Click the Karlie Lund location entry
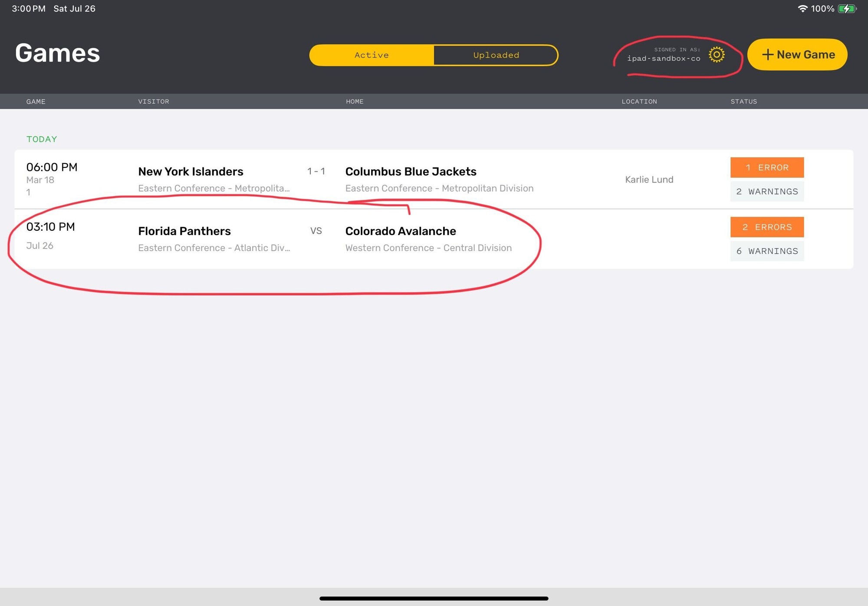The height and width of the screenshot is (606, 868). [649, 180]
